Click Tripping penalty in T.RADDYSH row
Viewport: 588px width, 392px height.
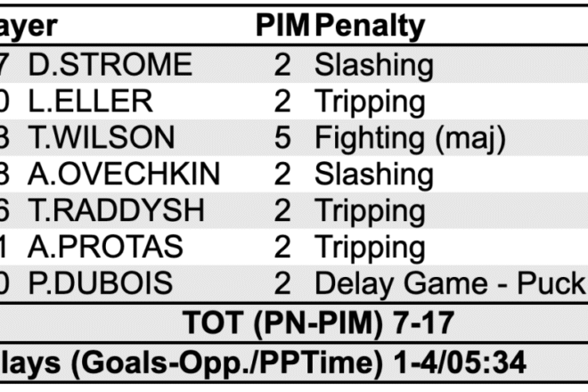[x=370, y=212]
